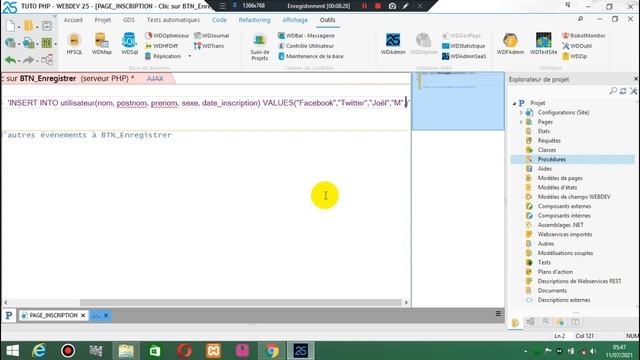The width and height of the screenshot is (640, 360).
Task: Launch the WDMap tool
Action: click(x=102, y=44)
